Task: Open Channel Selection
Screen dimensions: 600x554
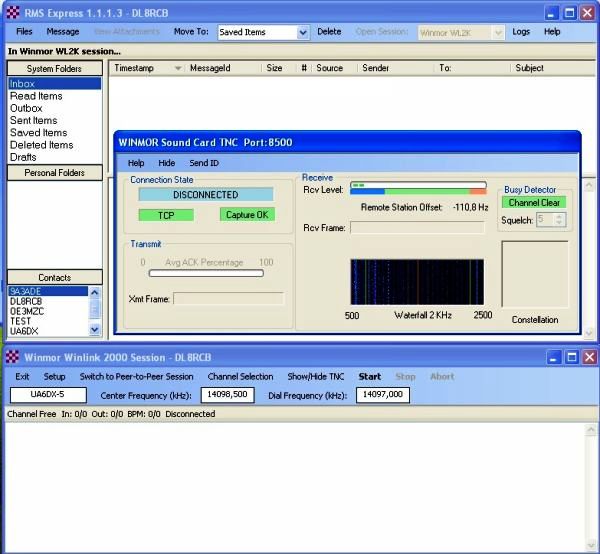Action: (240, 376)
